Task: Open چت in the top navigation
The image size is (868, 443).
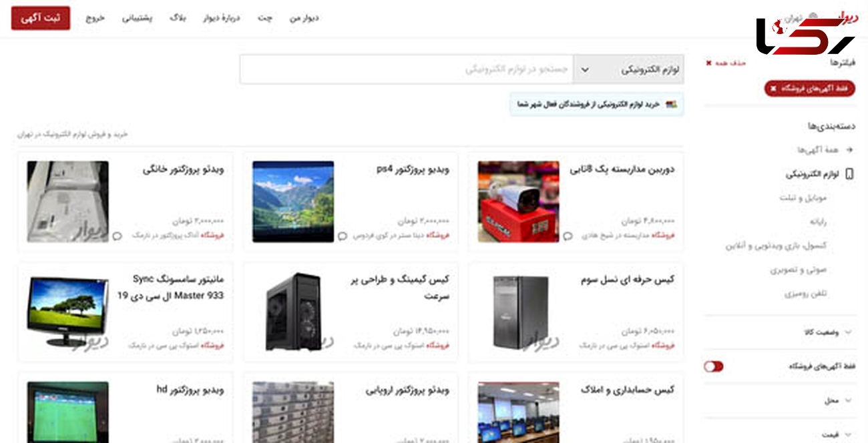Action: (x=265, y=18)
